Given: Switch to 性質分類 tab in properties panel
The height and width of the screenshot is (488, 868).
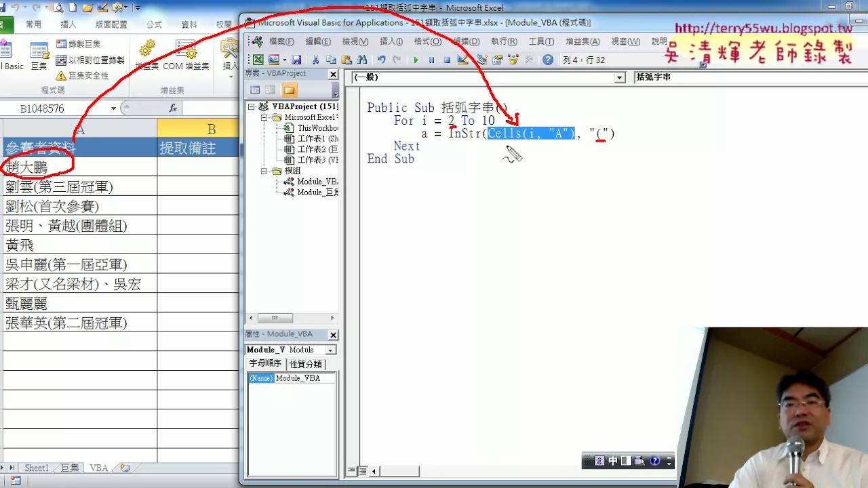Looking at the screenshot, I should tap(304, 365).
